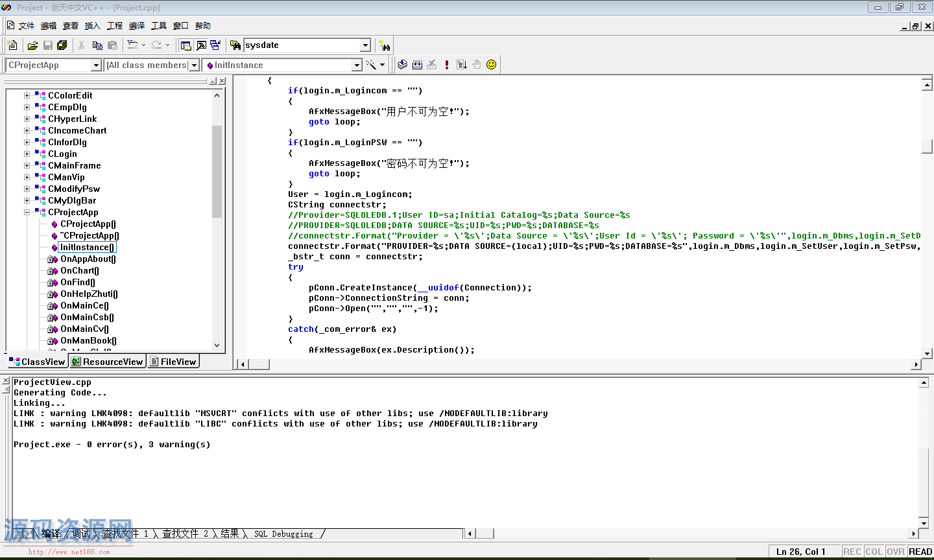Open the CProjectApp class dropdown
Screen dimensions: 934x560
pyautogui.click(x=96, y=65)
